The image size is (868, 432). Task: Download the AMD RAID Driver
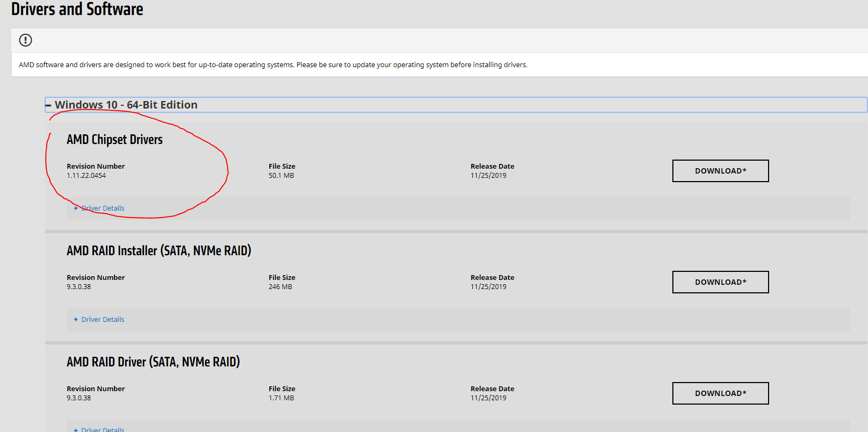click(x=720, y=393)
